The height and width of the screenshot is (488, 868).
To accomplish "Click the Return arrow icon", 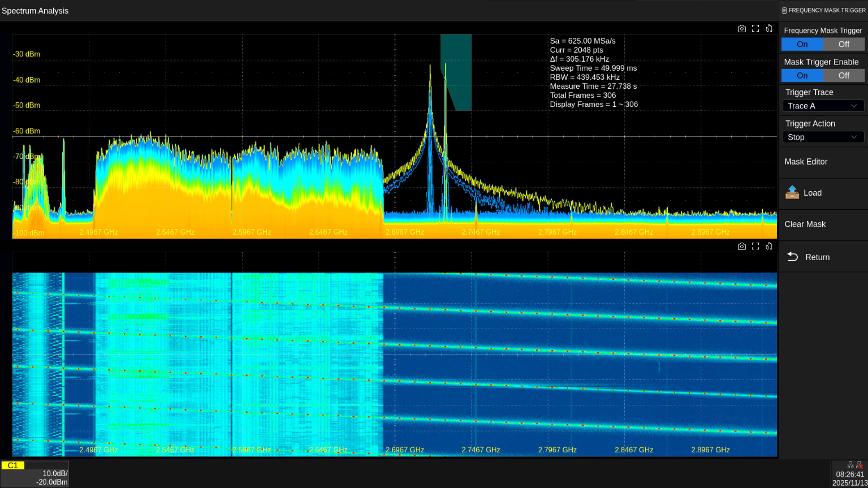I will [x=793, y=257].
